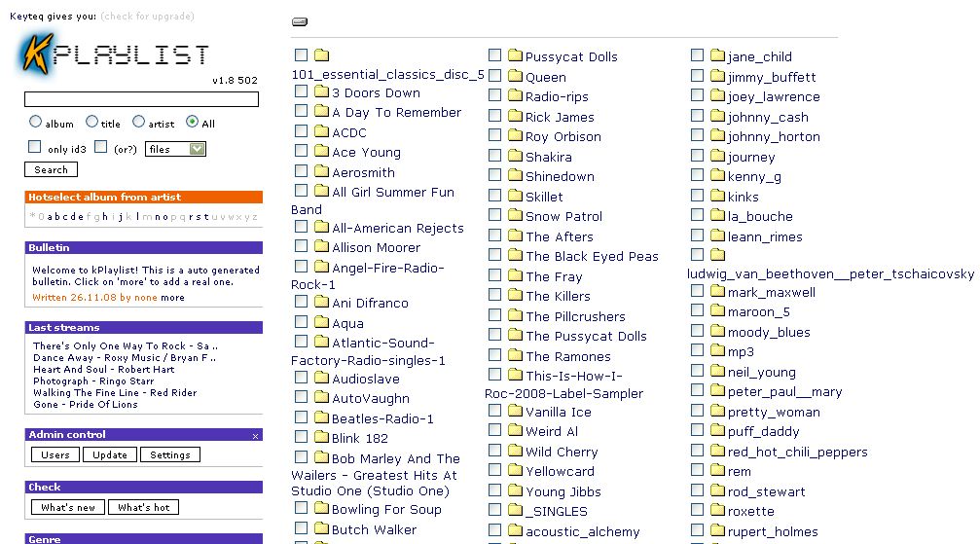Open The Black Eyed Peas folder name
The image size is (980, 544).
point(592,256)
